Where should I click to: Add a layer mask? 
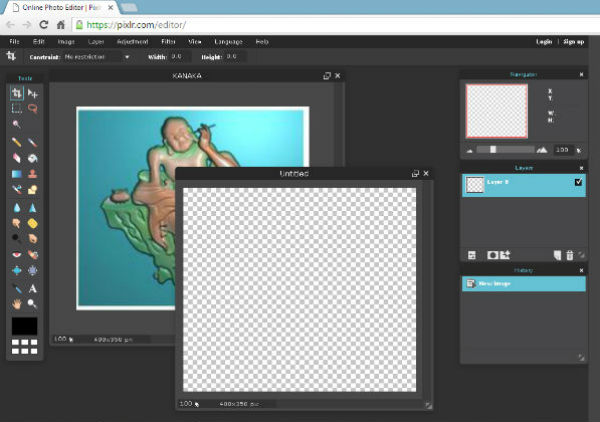[x=492, y=255]
